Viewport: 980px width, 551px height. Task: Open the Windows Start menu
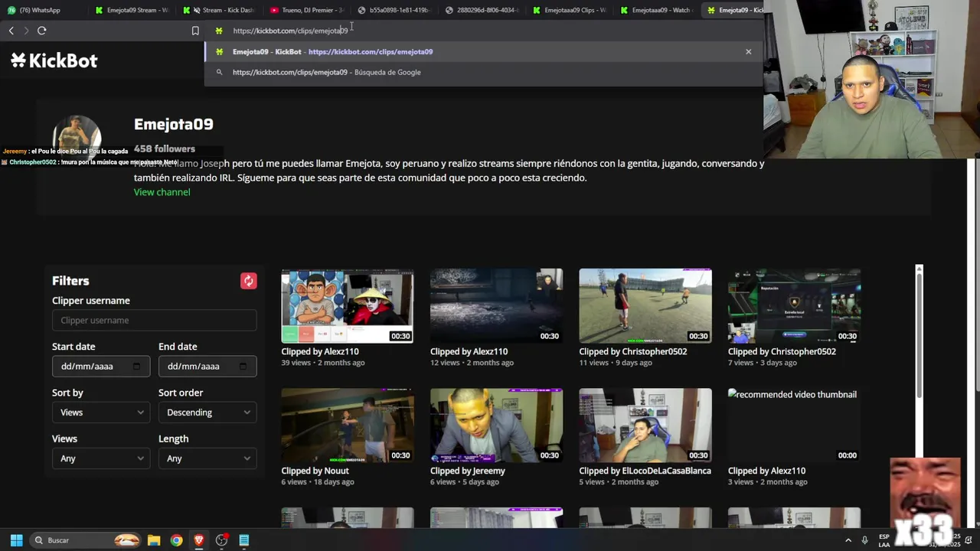(x=16, y=540)
